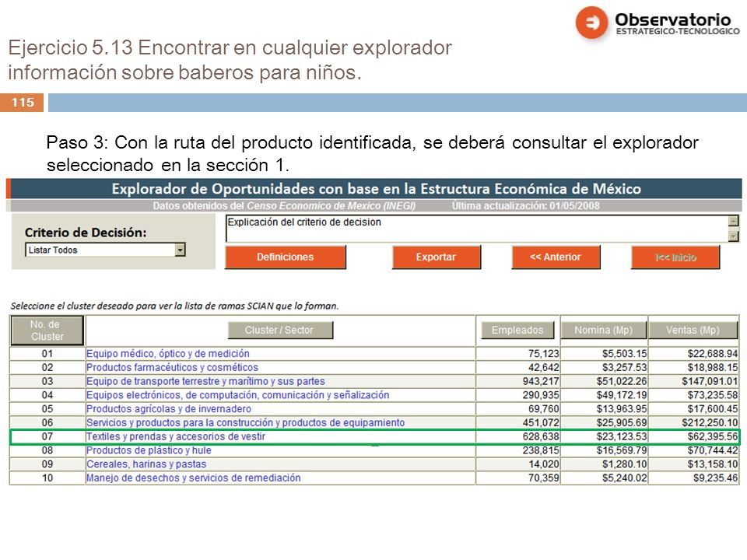Select cluster number 05 cell
The height and width of the screenshot is (560, 747).
click(x=47, y=409)
